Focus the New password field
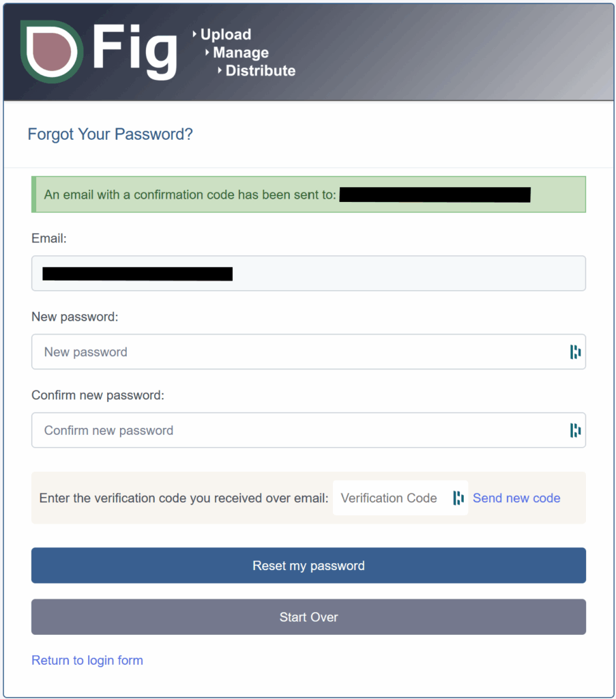This screenshot has height=699, width=616. 308,352
